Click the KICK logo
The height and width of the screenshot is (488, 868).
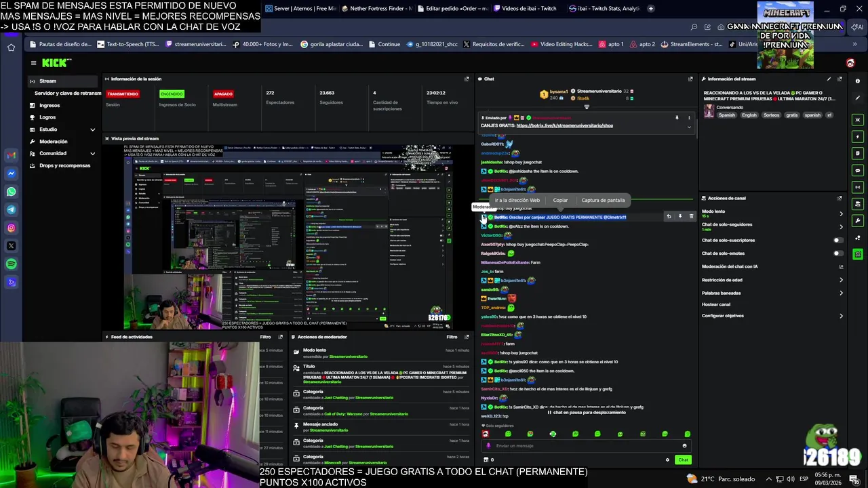[x=55, y=63]
